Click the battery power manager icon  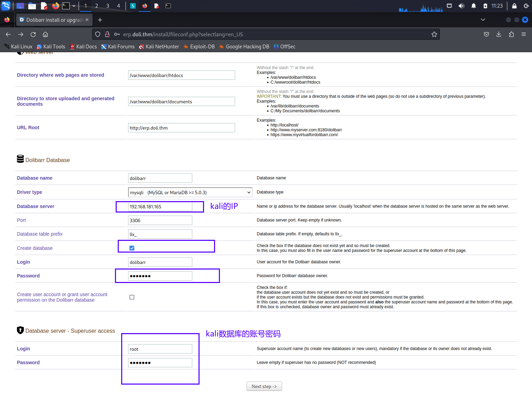tap(485, 6)
